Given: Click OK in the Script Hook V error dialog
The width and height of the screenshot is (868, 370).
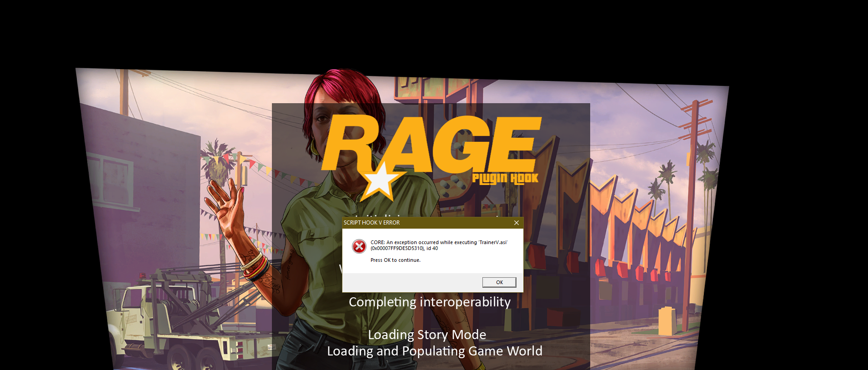Looking at the screenshot, I should [x=499, y=282].
